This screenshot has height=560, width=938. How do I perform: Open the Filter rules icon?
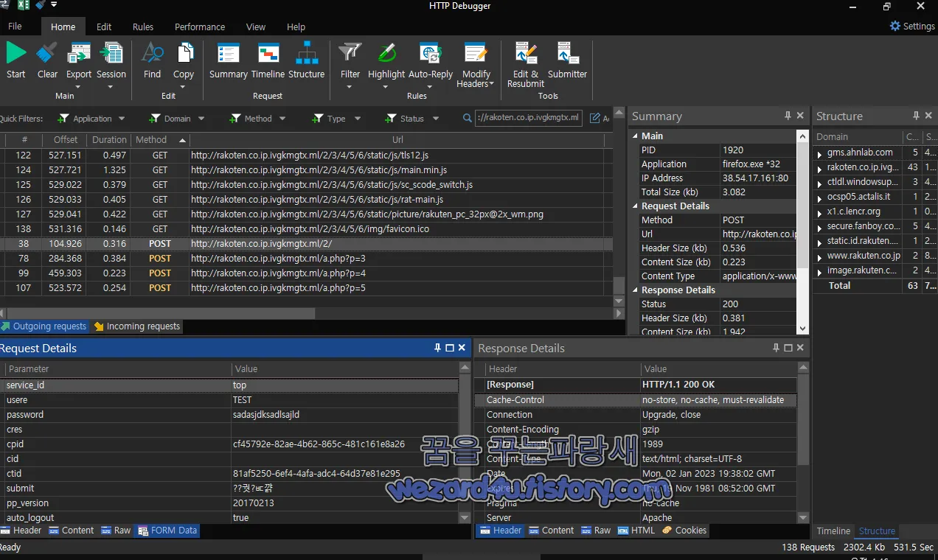click(350, 53)
